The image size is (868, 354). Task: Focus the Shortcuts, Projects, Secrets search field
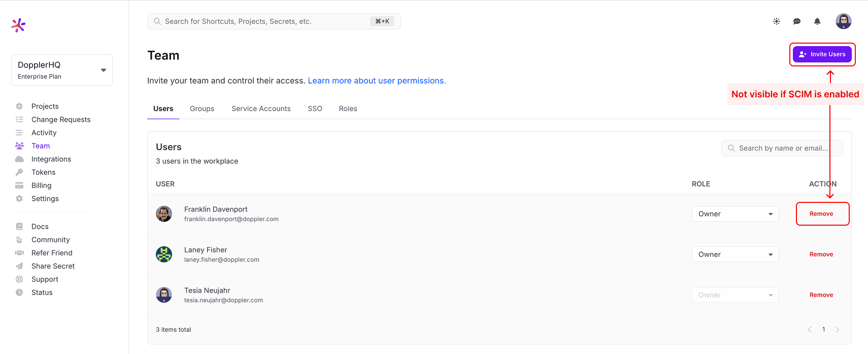tap(274, 21)
